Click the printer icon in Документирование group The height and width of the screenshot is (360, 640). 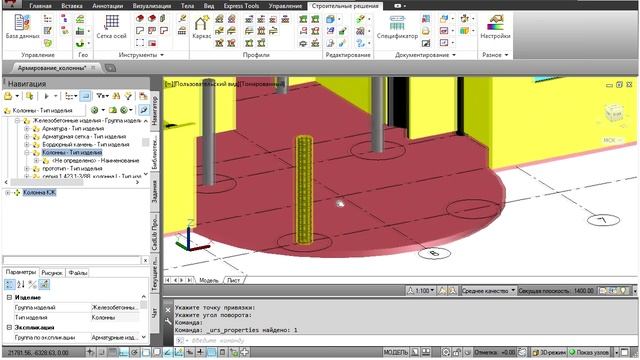pyautogui.click(x=426, y=31)
